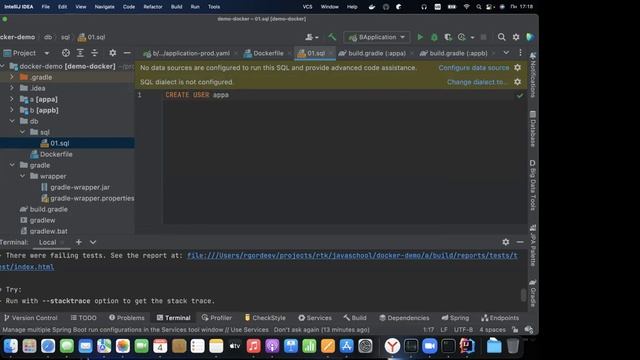The image size is (640, 360).
Task: Collapse the wrapper folder
Action: (x=22, y=176)
